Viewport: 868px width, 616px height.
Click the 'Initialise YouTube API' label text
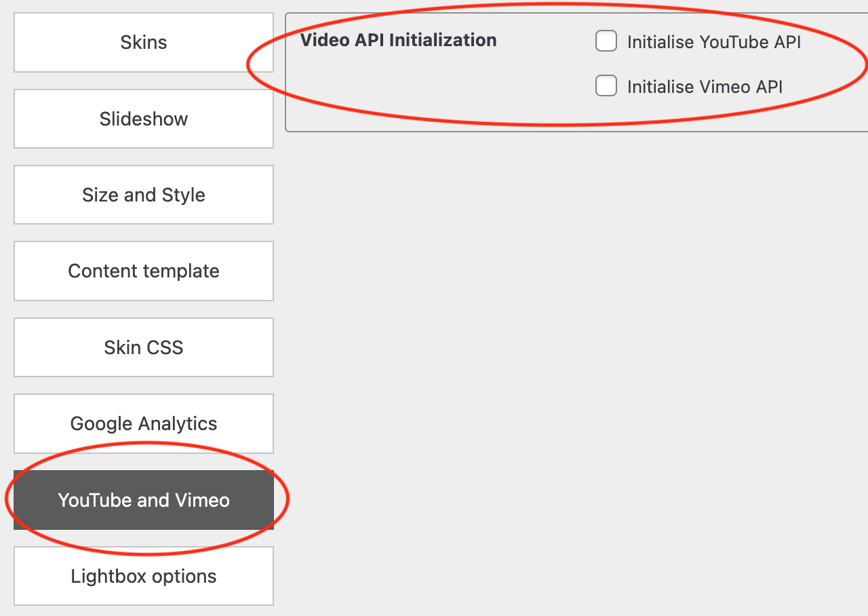click(713, 42)
